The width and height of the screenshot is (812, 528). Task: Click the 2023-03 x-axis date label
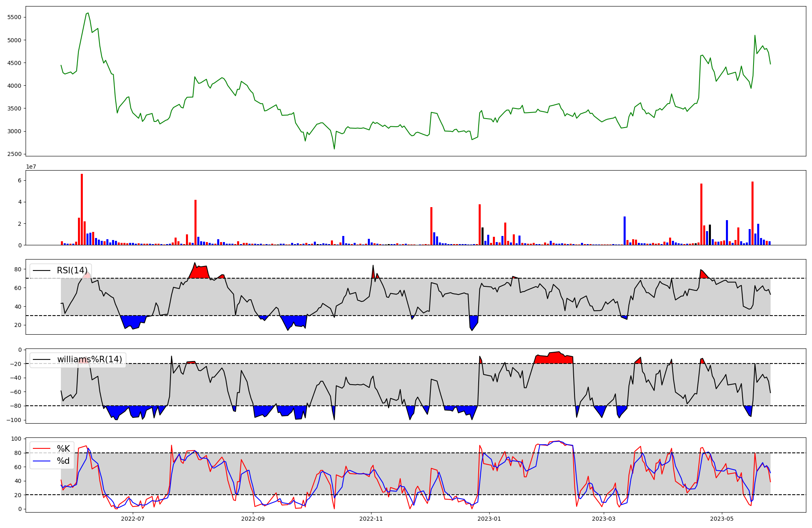(604, 519)
